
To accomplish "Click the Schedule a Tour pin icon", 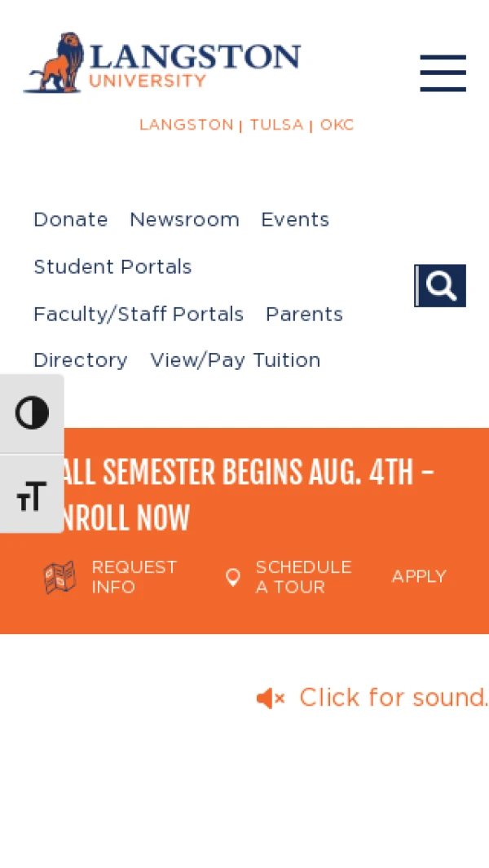I will point(233,577).
